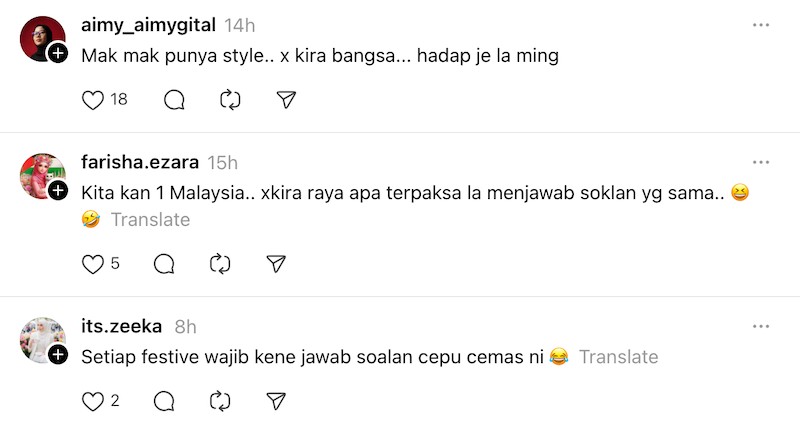This screenshot has height=424, width=800.
Task: Like farisha.ezara's comment
Action: click(x=93, y=264)
